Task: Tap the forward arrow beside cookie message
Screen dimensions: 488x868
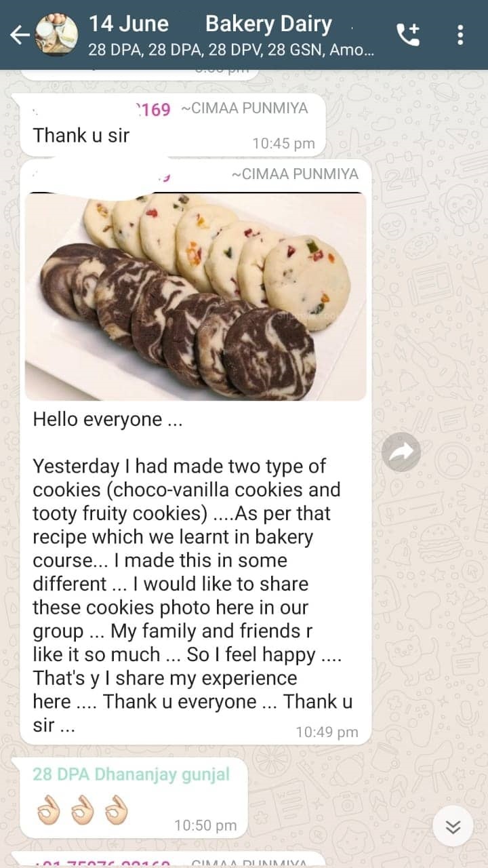Action: [401, 452]
